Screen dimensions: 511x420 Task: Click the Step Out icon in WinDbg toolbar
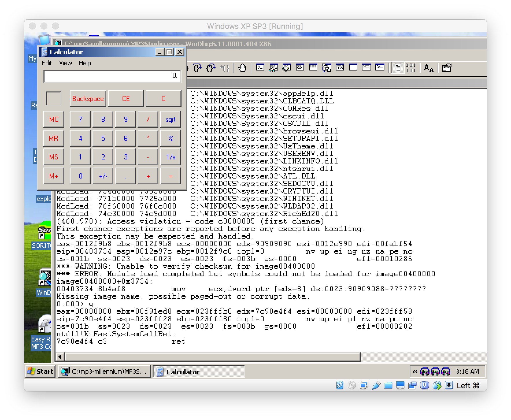[211, 68]
